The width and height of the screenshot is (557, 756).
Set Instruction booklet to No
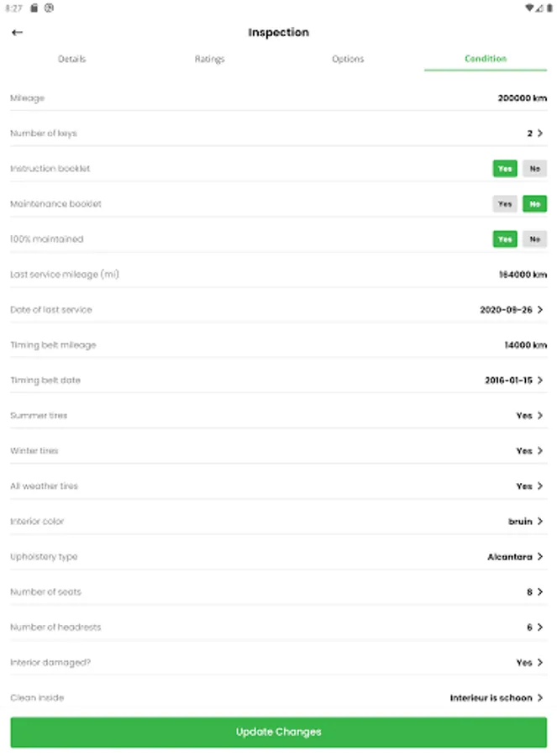click(534, 169)
